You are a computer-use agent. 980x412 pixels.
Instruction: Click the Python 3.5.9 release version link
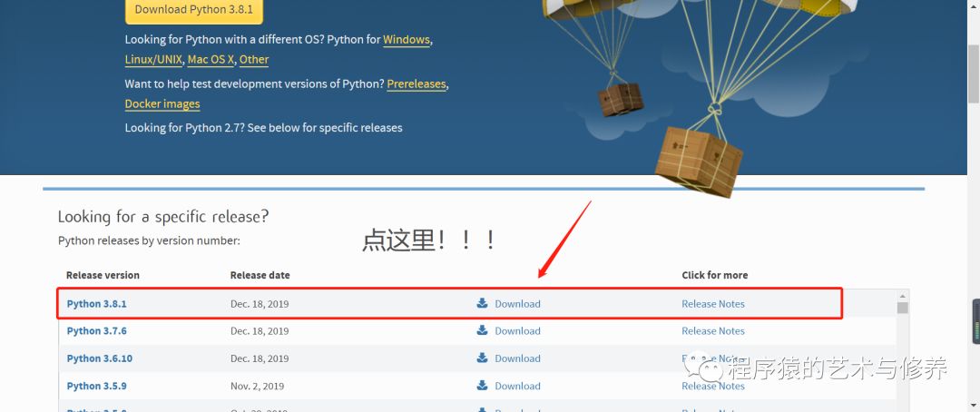click(97, 386)
